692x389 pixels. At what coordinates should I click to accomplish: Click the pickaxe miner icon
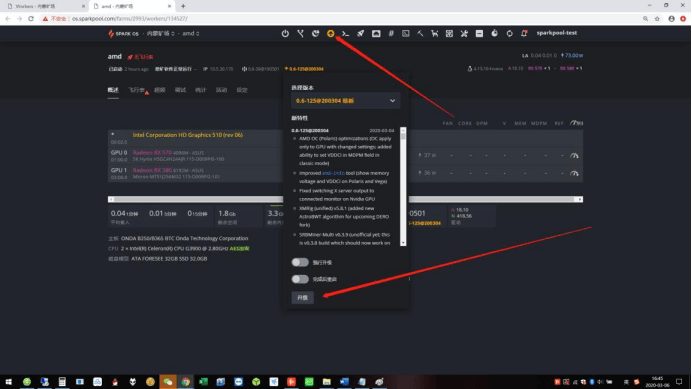pyautogui.click(x=420, y=34)
